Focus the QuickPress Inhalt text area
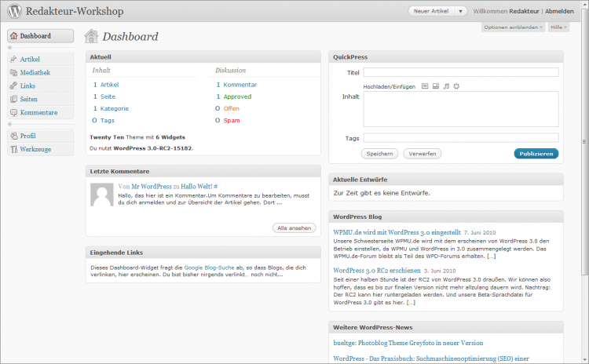Screen dimensions: 589x364 tap(461, 109)
